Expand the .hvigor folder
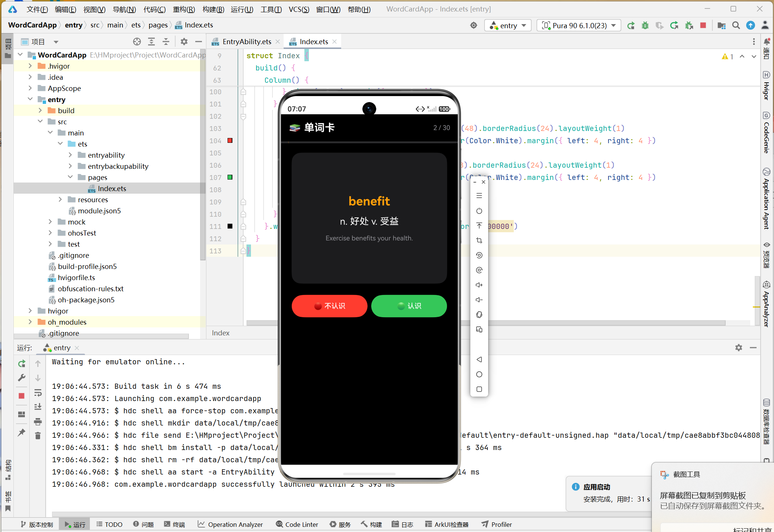The height and width of the screenshot is (532, 774). click(30, 66)
